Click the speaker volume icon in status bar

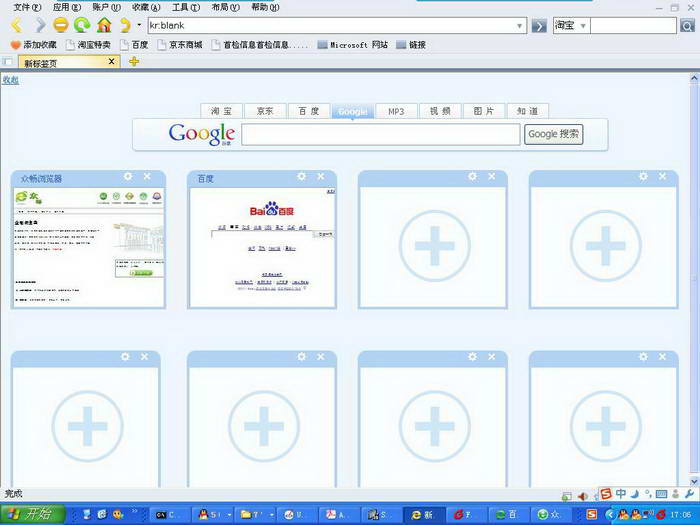[x=582, y=496]
